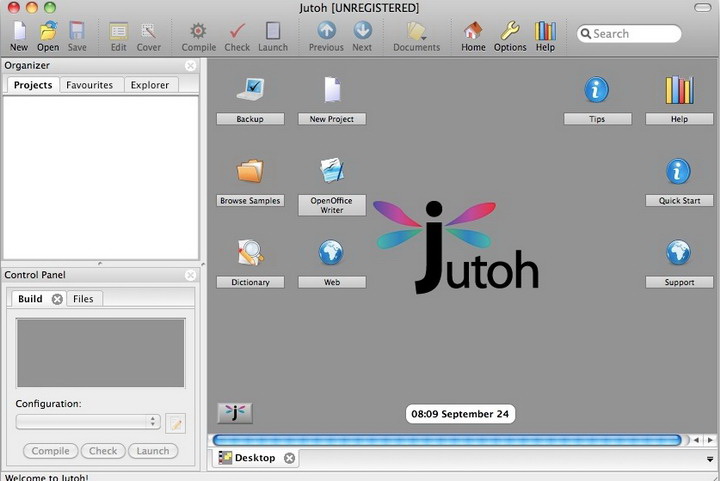Viewport: 720px width, 481px height.
Task: Click the Quick Start label button
Action: (680, 201)
